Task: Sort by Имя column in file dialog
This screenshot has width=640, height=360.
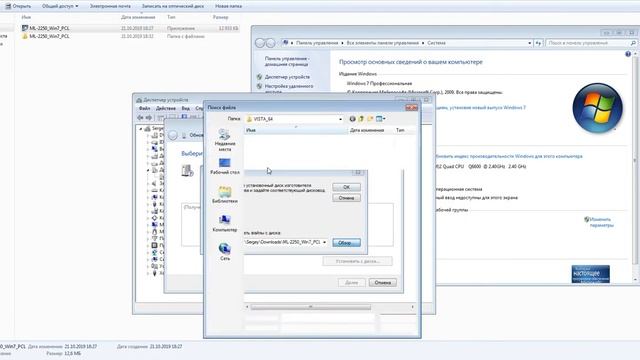Action: 296,130
